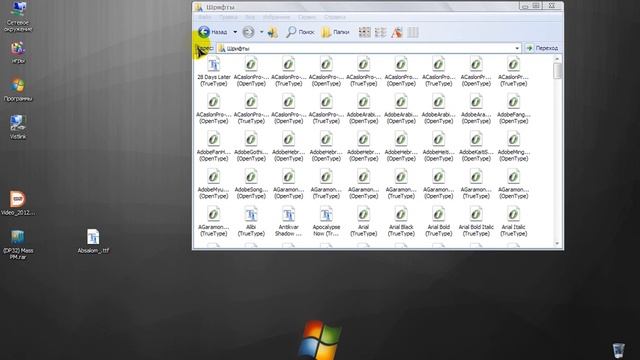Show fonts by similarity

coord(397,32)
